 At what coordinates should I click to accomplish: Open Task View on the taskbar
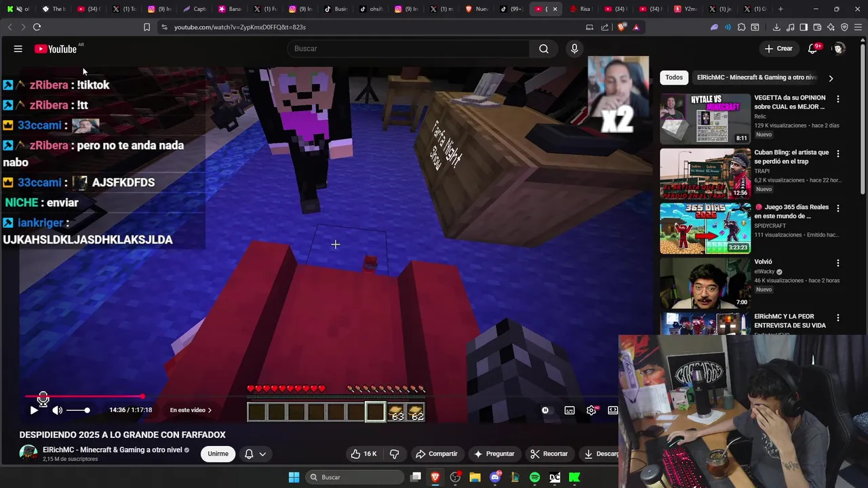pyautogui.click(x=416, y=477)
